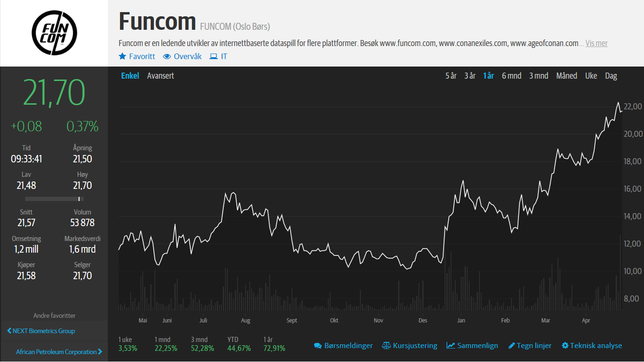The width and height of the screenshot is (644, 362).
Task: Click the right chevron beside African Petroleum
Action: pos(100,352)
